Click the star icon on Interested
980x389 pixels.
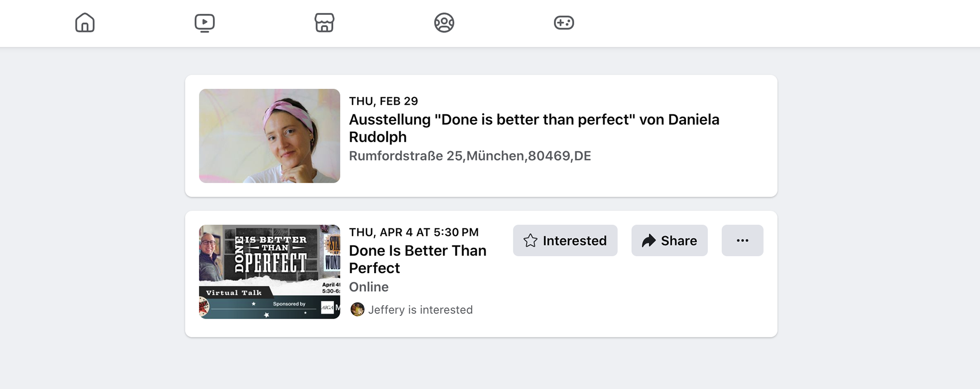530,240
